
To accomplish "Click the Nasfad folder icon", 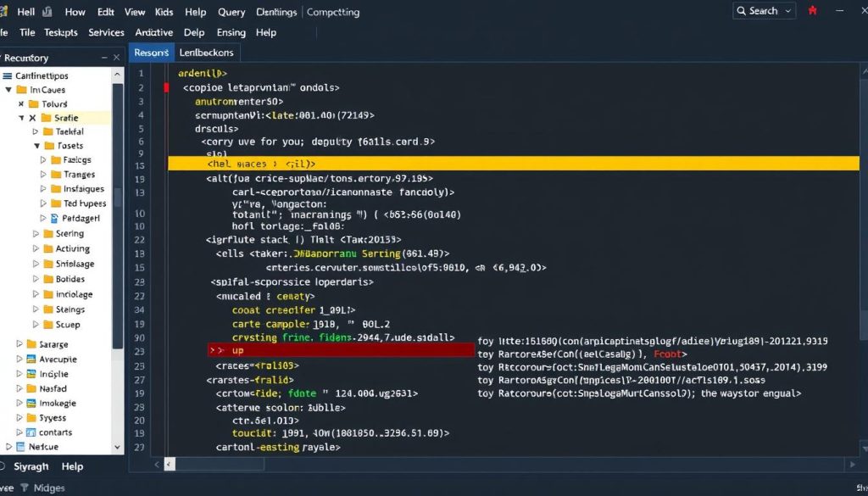I will pyautogui.click(x=31, y=388).
